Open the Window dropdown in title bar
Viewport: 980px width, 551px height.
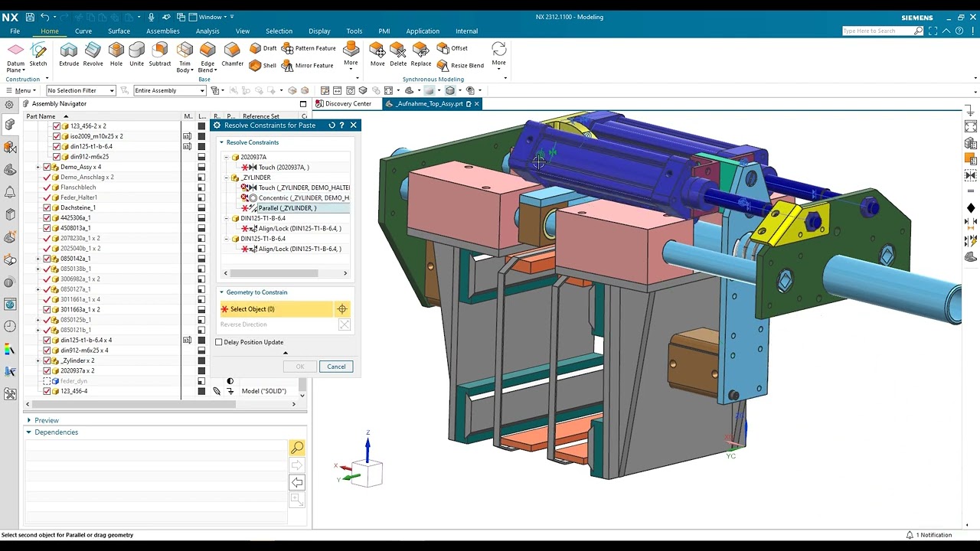(211, 17)
